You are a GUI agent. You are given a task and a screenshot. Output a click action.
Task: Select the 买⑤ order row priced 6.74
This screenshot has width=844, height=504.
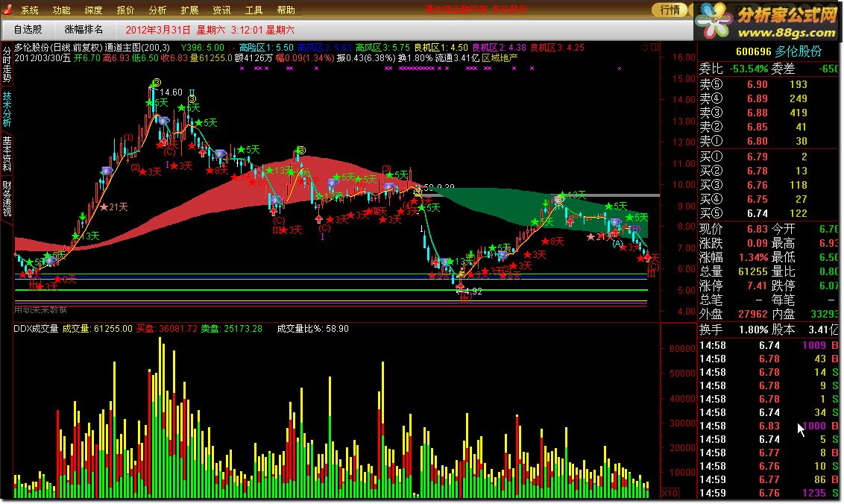point(769,213)
